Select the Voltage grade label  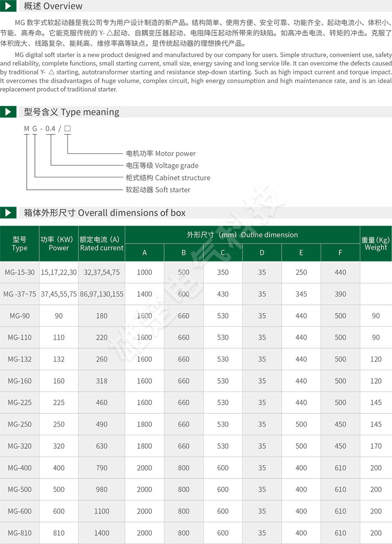162,166
